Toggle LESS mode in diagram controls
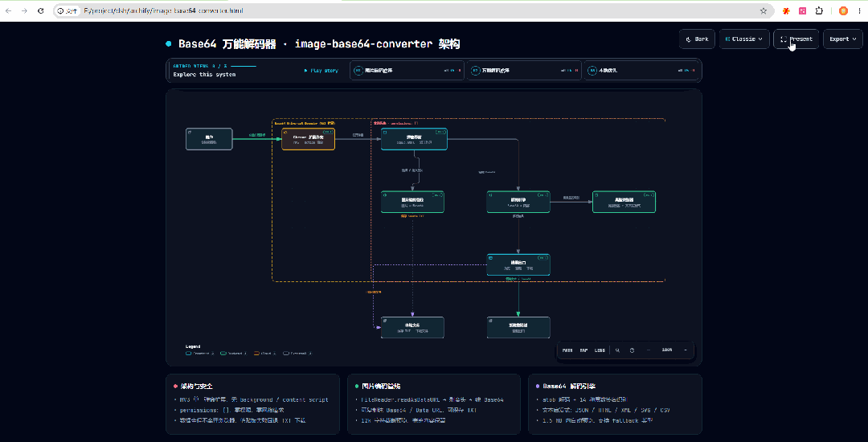 pyautogui.click(x=600, y=350)
